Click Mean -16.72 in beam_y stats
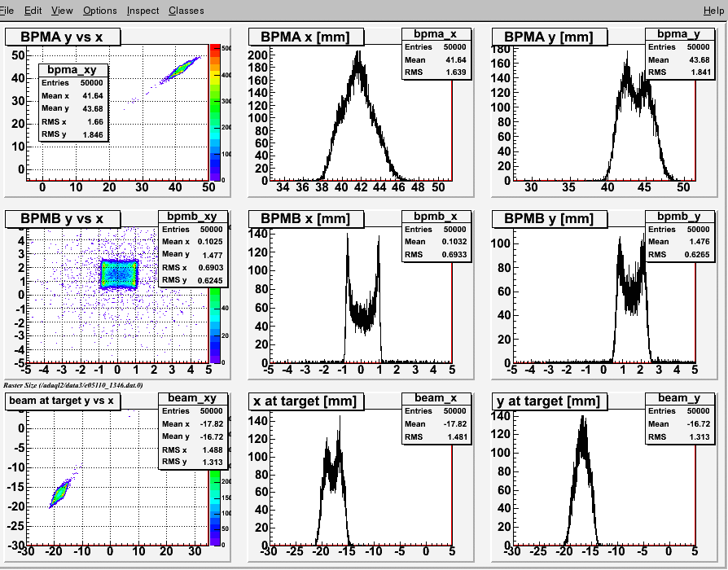 pos(679,423)
